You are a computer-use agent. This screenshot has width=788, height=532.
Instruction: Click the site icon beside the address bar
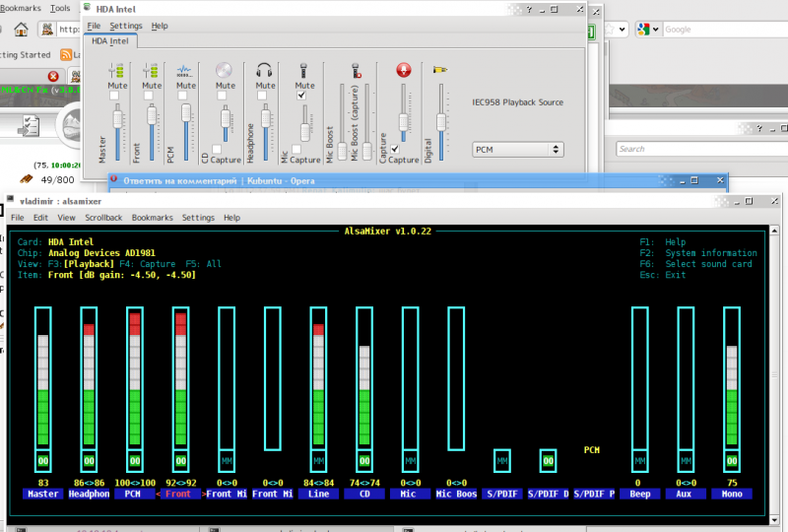47,30
